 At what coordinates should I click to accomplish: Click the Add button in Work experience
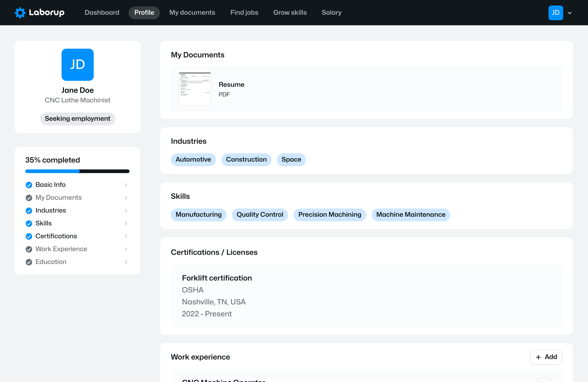point(546,357)
